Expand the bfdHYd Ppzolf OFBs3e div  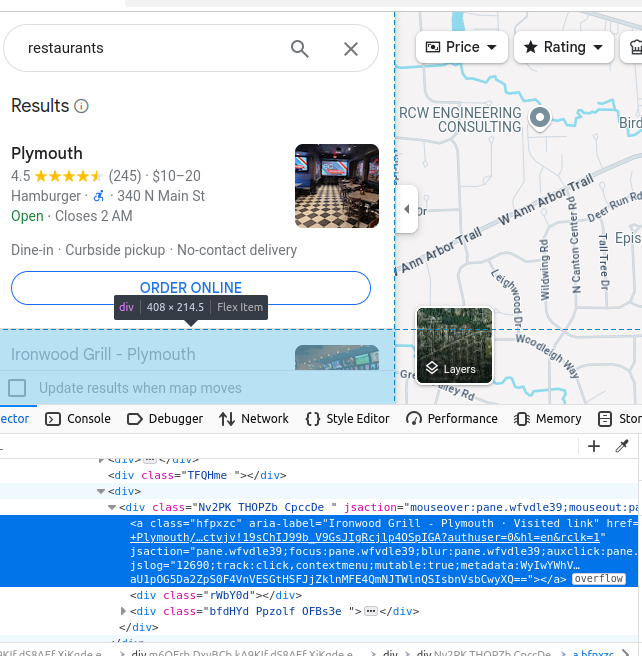coord(123,611)
